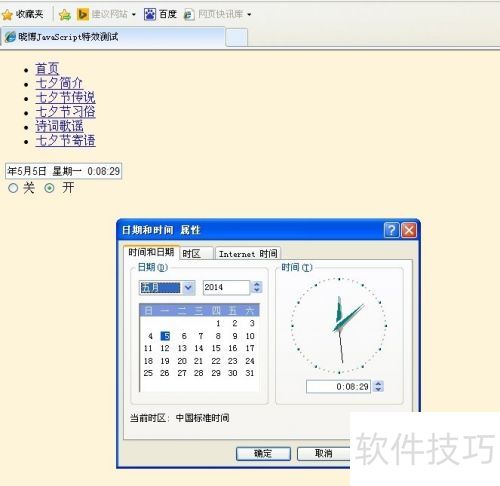The width and height of the screenshot is (500, 486).
Task: Click the analog clock face
Action: click(x=339, y=325)
